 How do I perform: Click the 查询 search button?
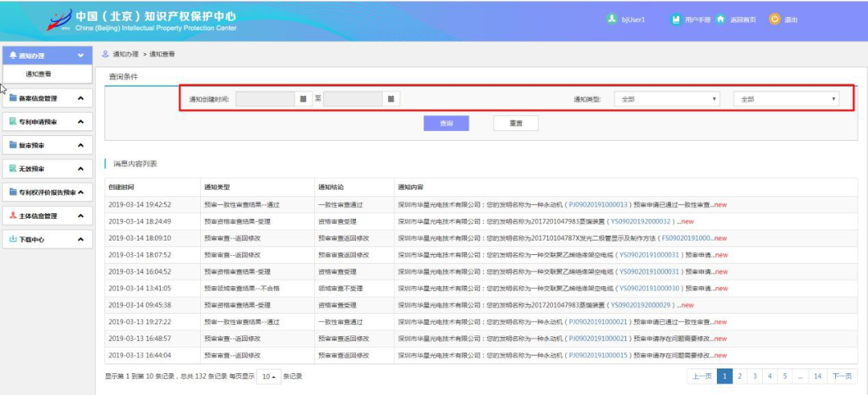(x=446, y=123)
